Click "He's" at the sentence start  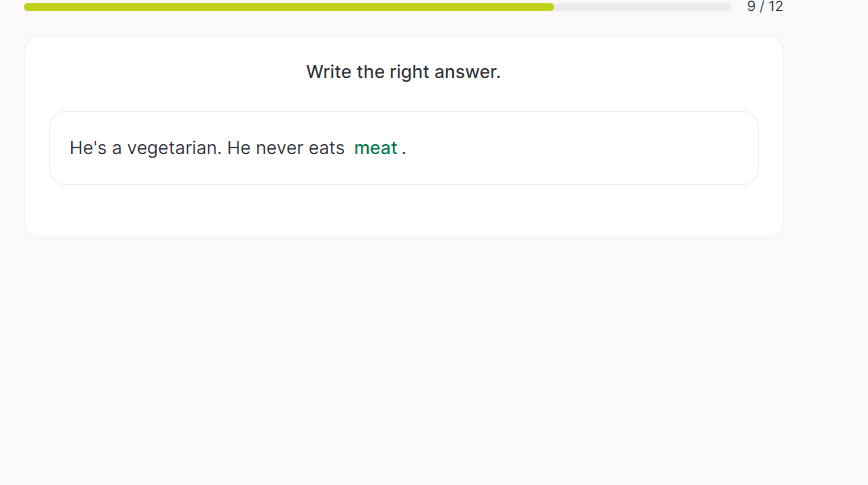point(88,148)
